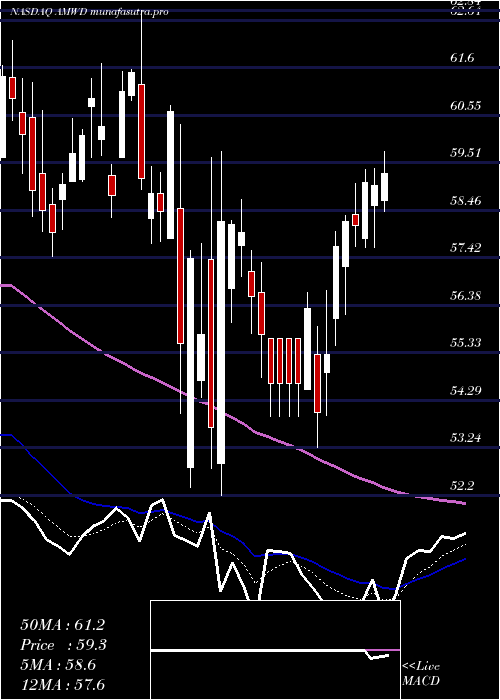Click the tallest red candle near 61.6

142,131
